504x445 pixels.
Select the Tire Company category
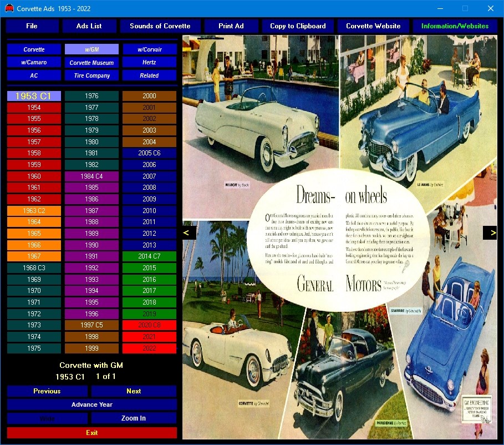pos(91,75)
